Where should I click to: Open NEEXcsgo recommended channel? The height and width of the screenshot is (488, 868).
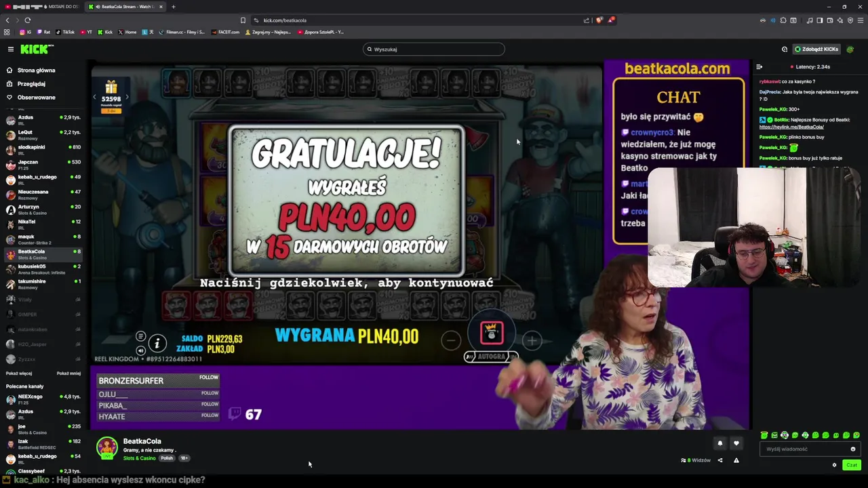42,399
